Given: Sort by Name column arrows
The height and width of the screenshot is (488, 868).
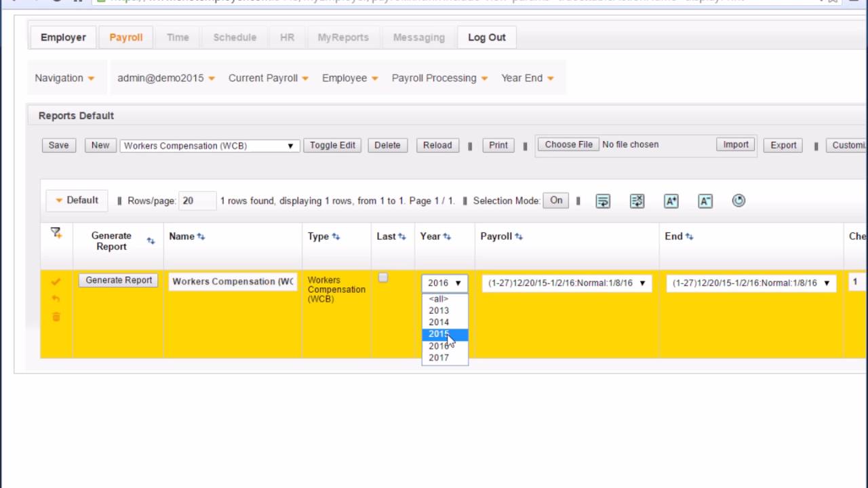Looking at the screenshot, I should pos(201,237).
